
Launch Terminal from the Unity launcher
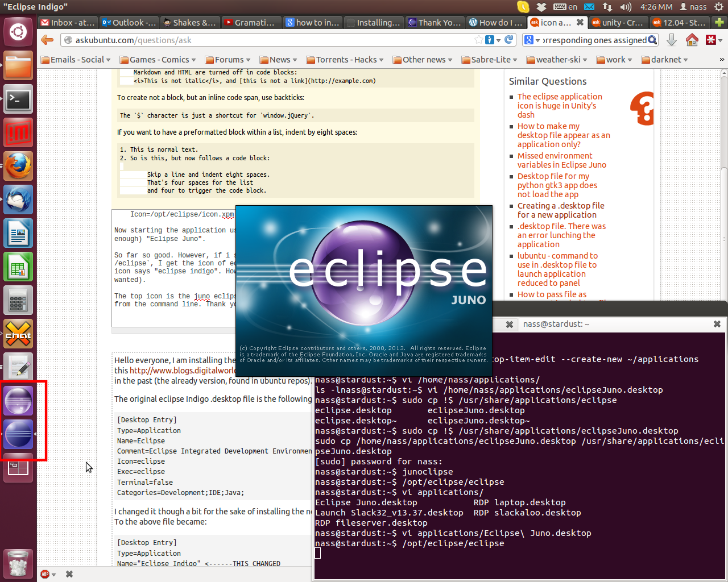tap(18, 100)
